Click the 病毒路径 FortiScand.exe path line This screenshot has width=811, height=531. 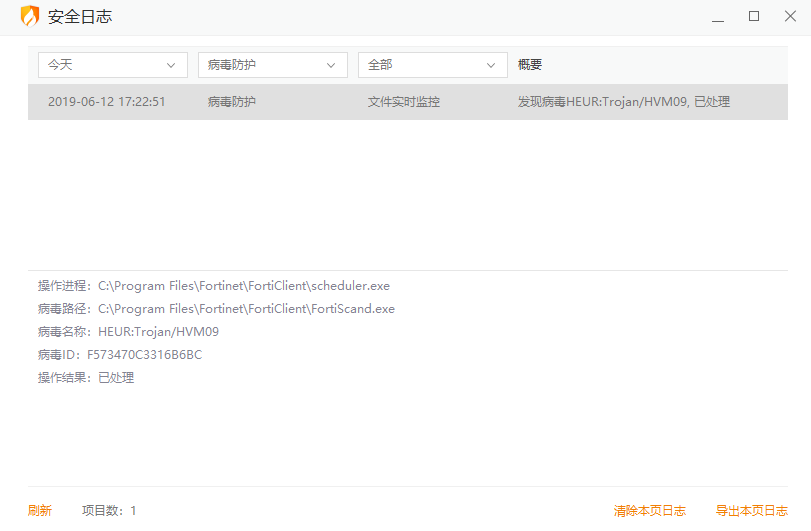(x=216, y=309)
